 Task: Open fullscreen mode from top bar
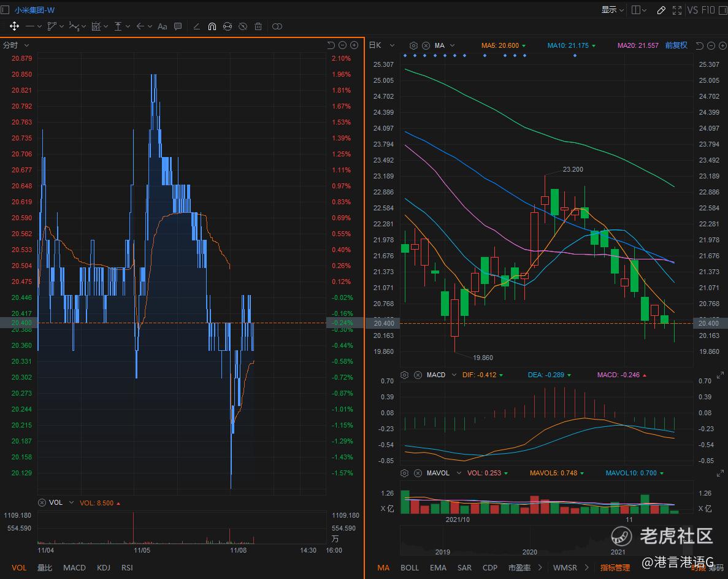pos(677,10)
